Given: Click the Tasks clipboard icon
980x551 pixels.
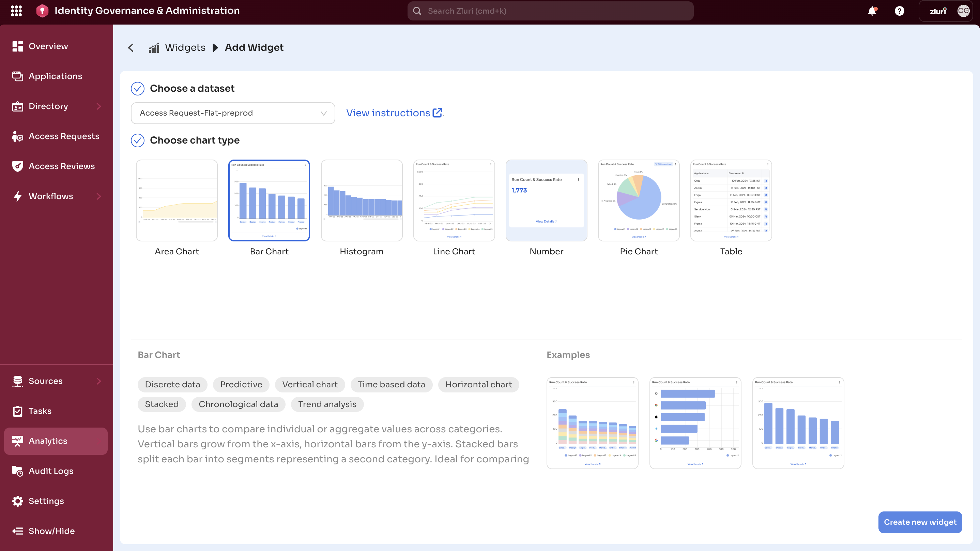Looking at the screenshot, I should pos(17,411).
